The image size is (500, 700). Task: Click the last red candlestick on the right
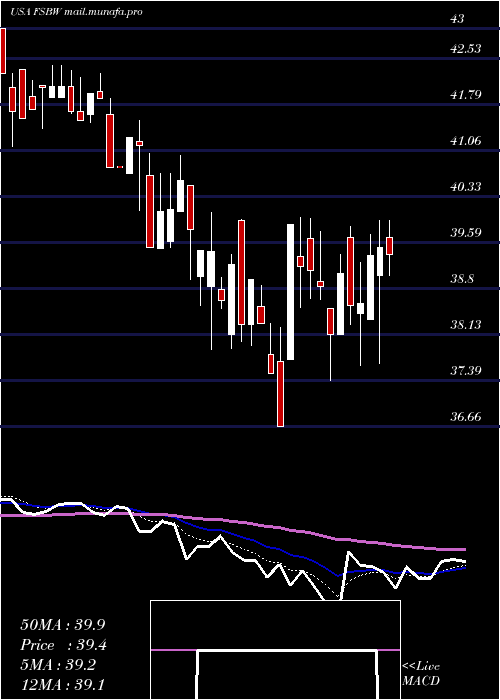pyautogui.click(x=389, y=246)
